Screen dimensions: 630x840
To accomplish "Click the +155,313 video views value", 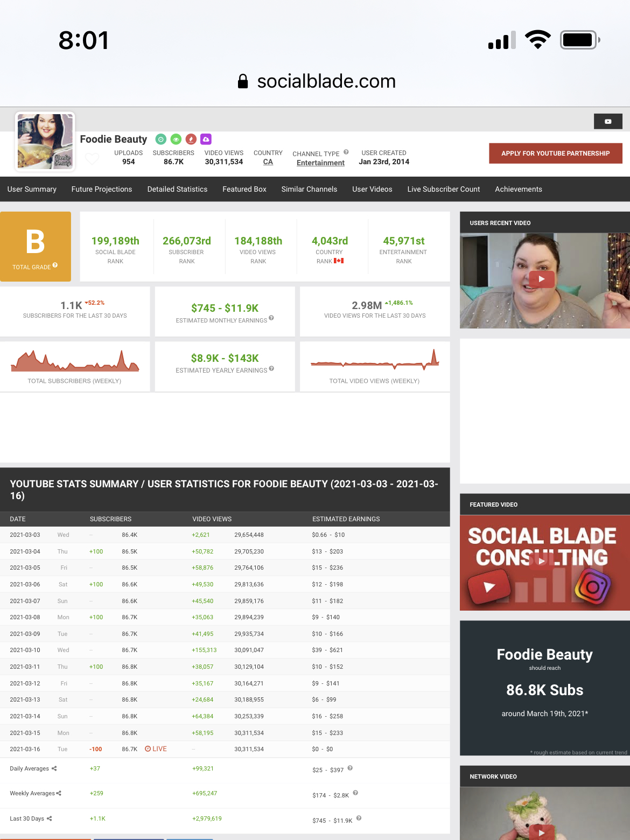I will (x=204, y=650).
